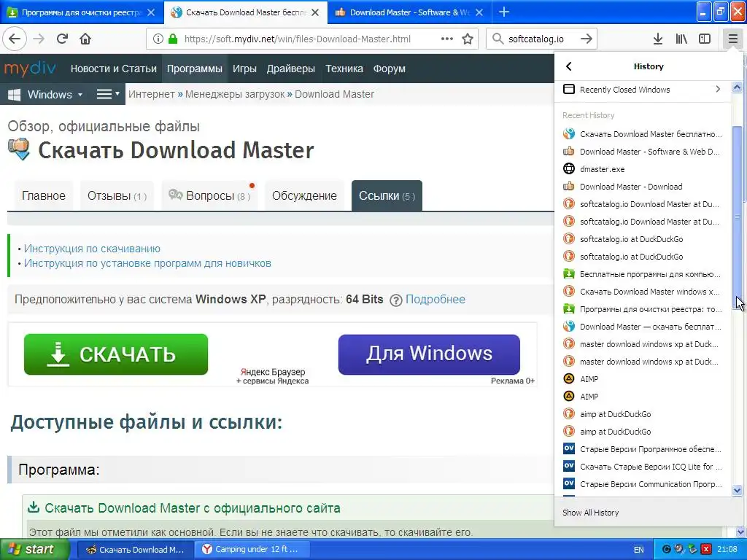
Task: Open Новости и Статьи menu
Action: (x=113, y=69)
